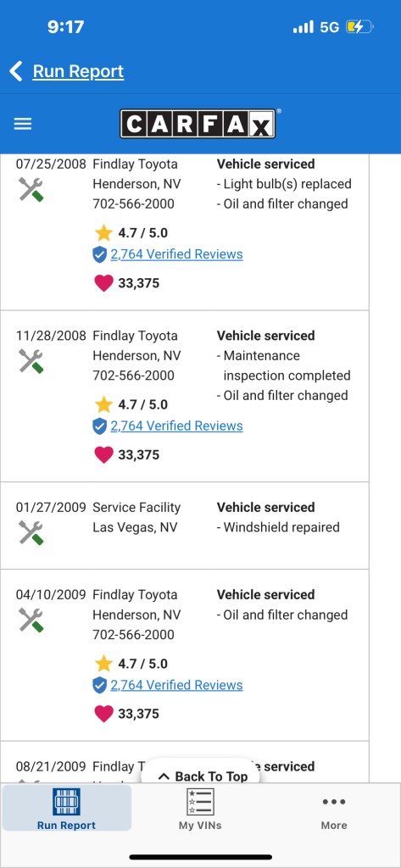Tap wrench service icon for 04/10/2009 entry

(x=31, y=620)
